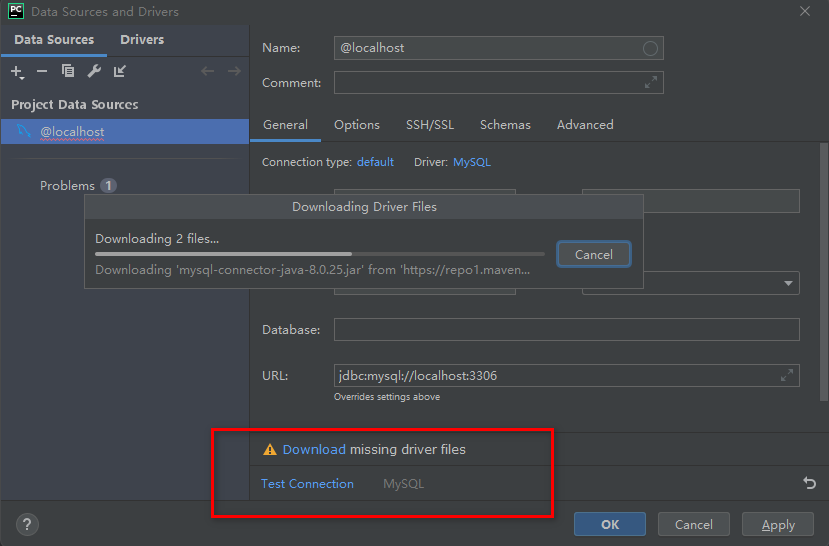The width and height of the screenshot is (829, 546).
Task: Click the MySQL dolphin icon beside @localhost
Action: pyautogui.click(x=24, y=131)
